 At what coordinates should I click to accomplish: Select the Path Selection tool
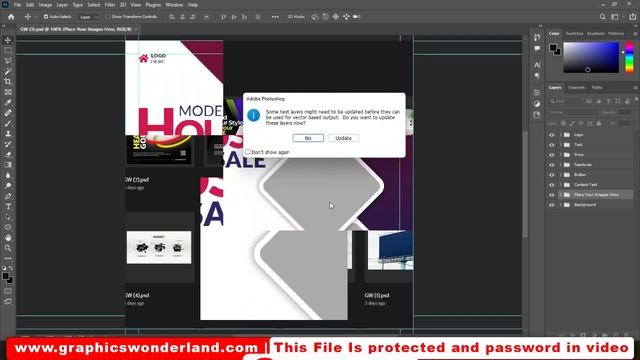point(8,217)
